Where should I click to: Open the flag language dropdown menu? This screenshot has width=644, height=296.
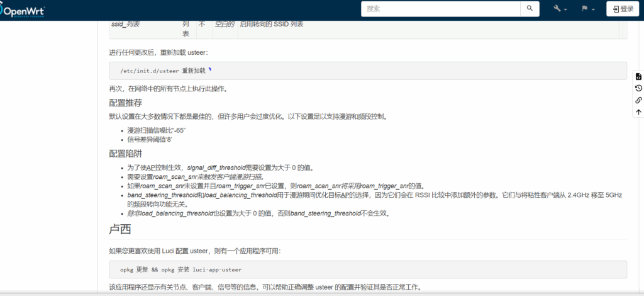pos(587,9)
